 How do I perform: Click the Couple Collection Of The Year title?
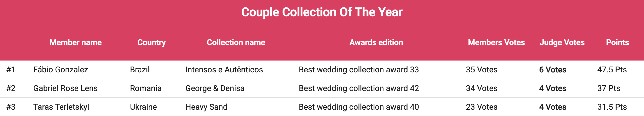coord(322,12)
